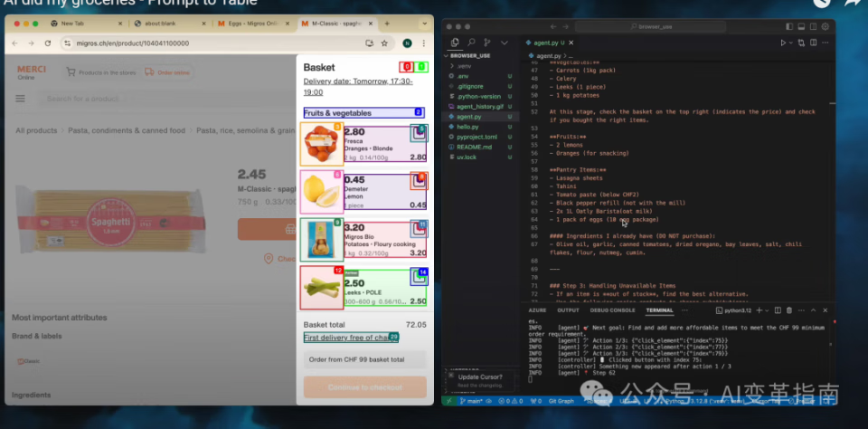Image resolution: width=868 pixels, height=429 pixels.
Task: Switch to AZURE panel tab
Action: pos(537,310)
